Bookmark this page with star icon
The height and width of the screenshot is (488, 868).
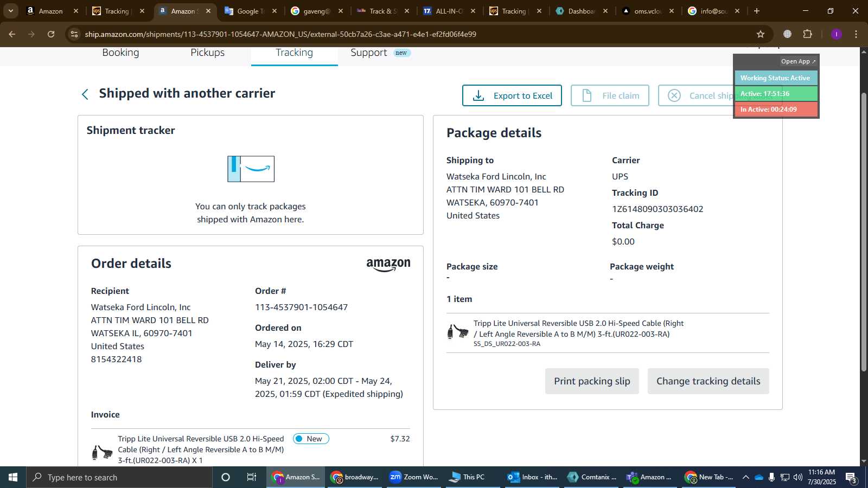point(761,34)
